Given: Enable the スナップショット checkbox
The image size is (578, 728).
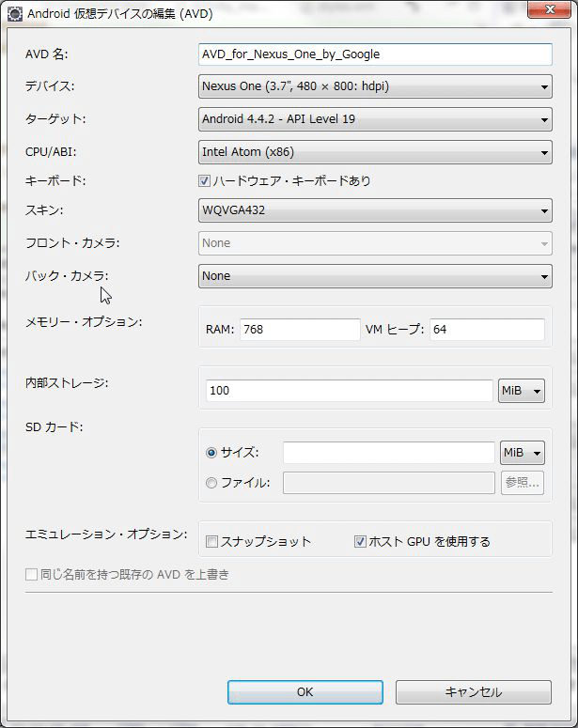Looking at the screenshot, I should click(x=212, y=542).
